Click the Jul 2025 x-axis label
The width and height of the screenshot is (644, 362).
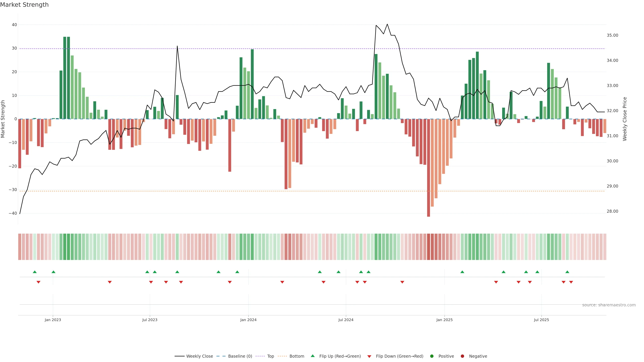pyautogui.click(x=541, y=320)
